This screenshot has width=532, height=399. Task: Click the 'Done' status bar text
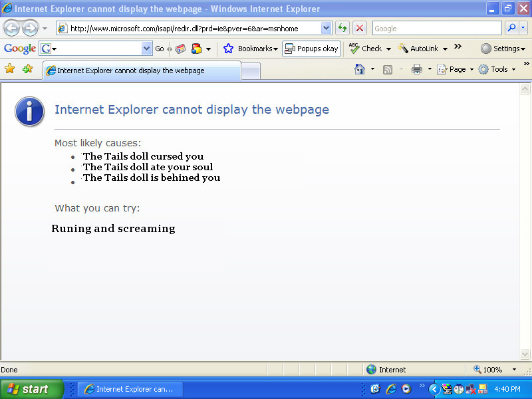tap(9, 370)
